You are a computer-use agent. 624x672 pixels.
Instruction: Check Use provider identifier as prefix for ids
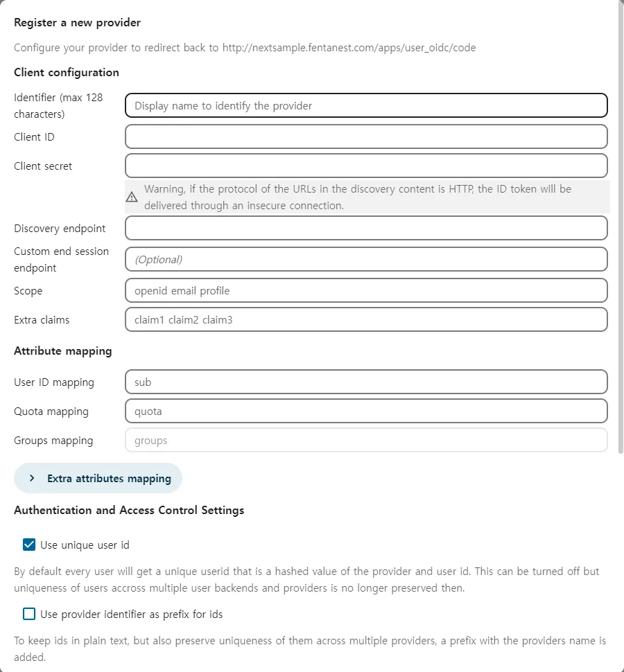tap(28, 614)
